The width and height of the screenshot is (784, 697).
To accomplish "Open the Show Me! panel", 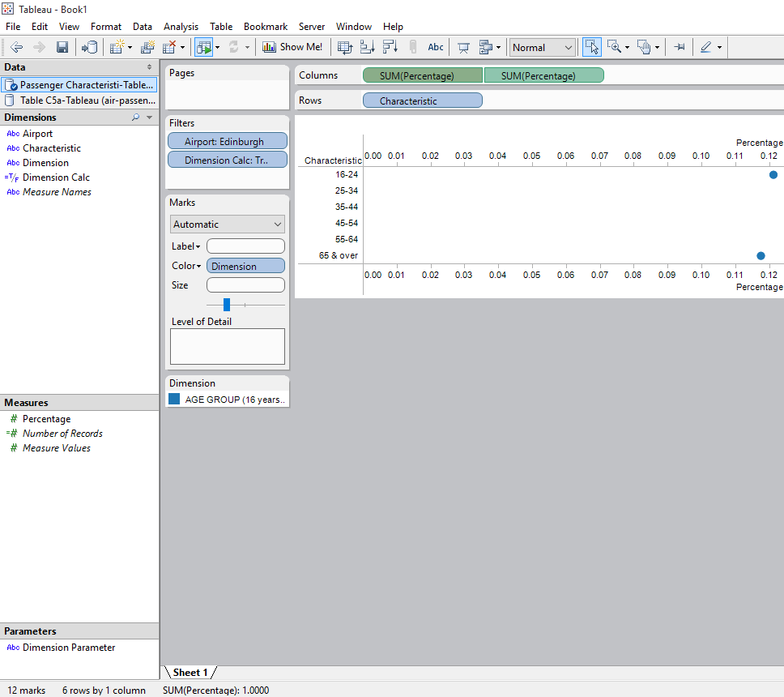I will click(292, 47).
